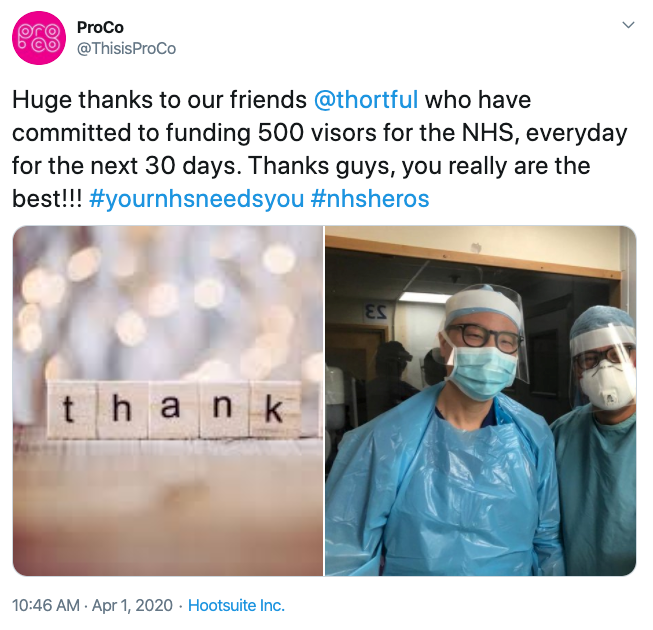
Task: Click the "t" letter tile in the image
Action: point(67,410)
